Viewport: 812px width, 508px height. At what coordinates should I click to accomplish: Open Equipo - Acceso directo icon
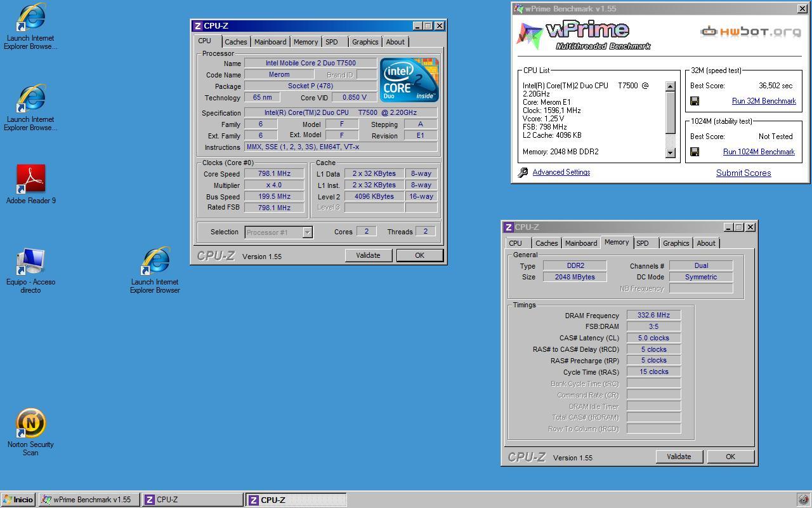click(30, 271)
